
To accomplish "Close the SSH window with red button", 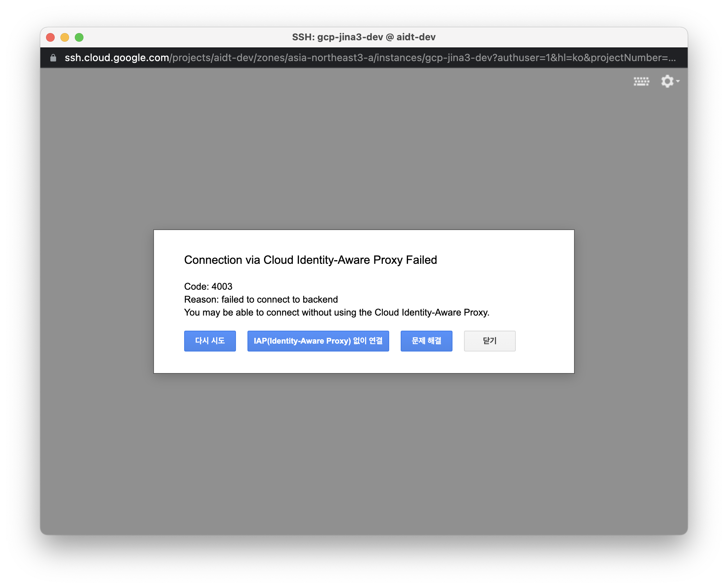I will (50, 37).
